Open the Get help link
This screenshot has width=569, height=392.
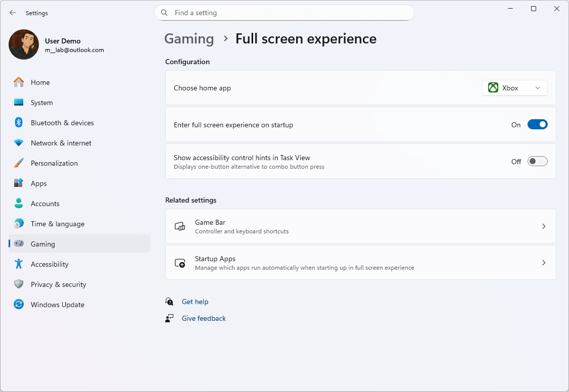tap(195, 302)
